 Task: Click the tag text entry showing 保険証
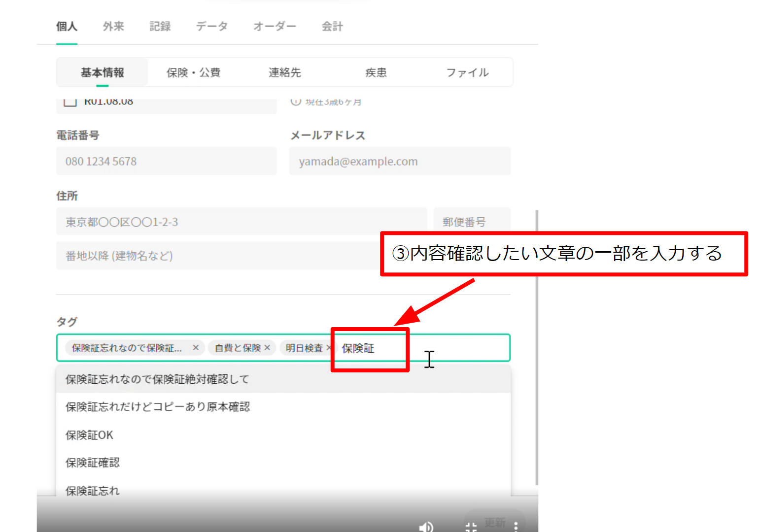(358, 348)
